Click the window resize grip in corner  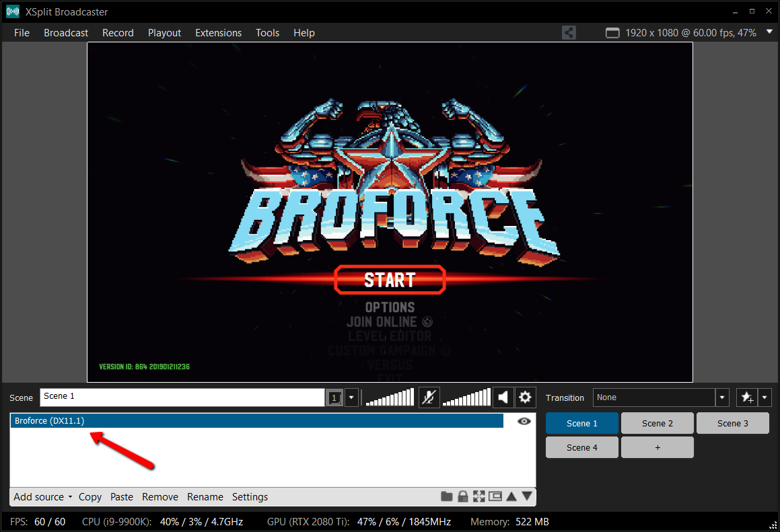click(x=773, y=525)
